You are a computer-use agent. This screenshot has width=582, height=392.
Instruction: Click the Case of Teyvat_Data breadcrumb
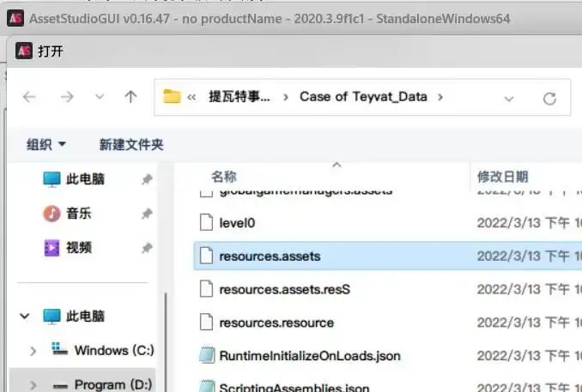(363, 97)
